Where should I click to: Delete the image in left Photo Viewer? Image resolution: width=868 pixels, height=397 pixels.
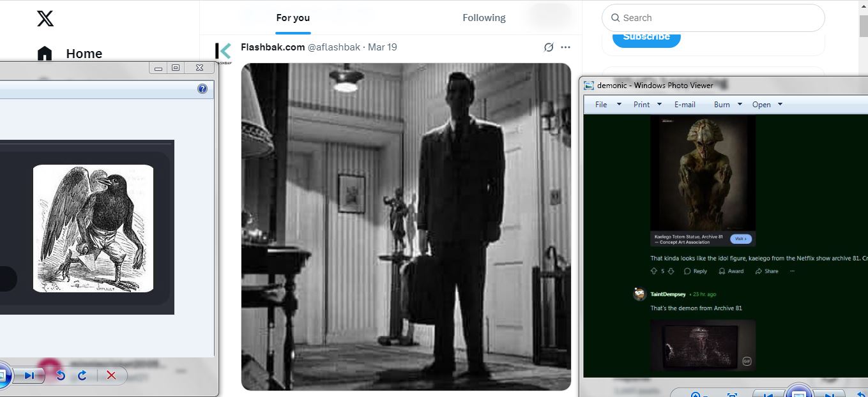coord(111,375)
